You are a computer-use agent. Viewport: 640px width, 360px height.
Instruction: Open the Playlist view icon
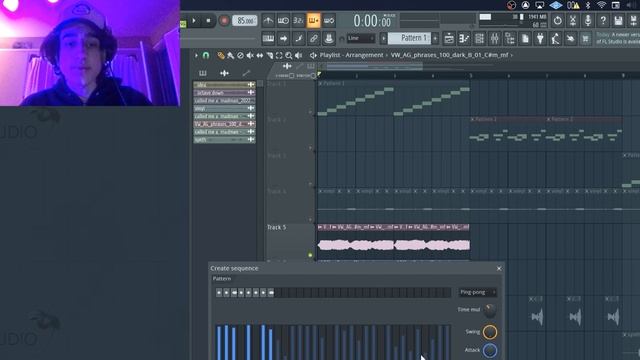coord(449,39)
